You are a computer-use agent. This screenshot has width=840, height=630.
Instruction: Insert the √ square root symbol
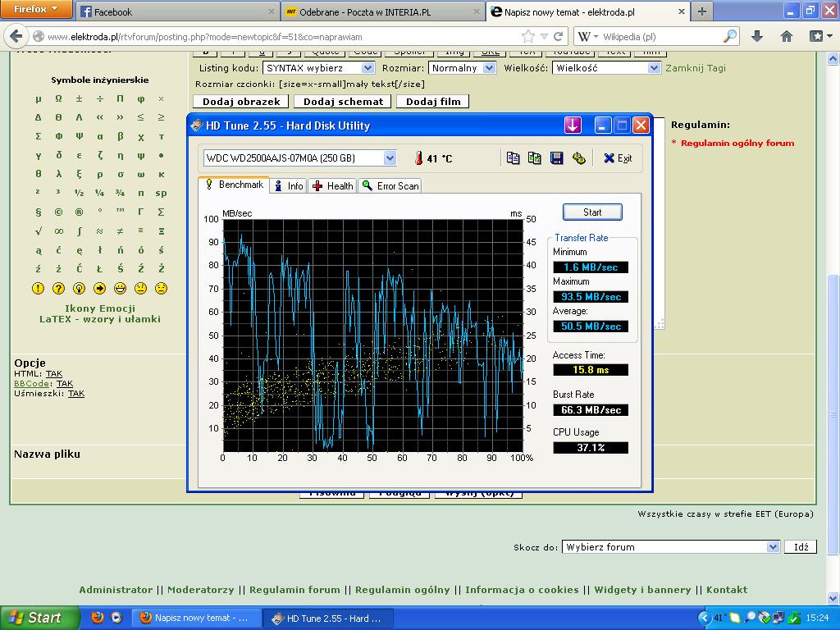pyautogui.click(x=38, y=231)
